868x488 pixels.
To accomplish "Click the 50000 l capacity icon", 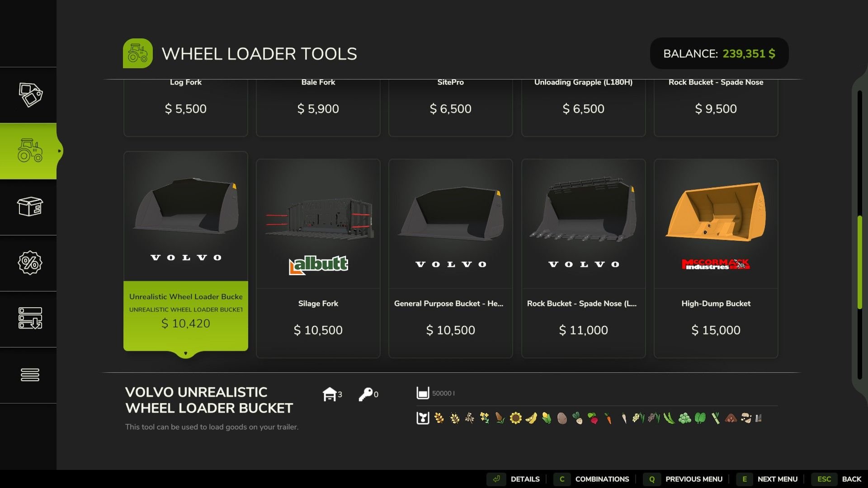I will click(423, 393).
